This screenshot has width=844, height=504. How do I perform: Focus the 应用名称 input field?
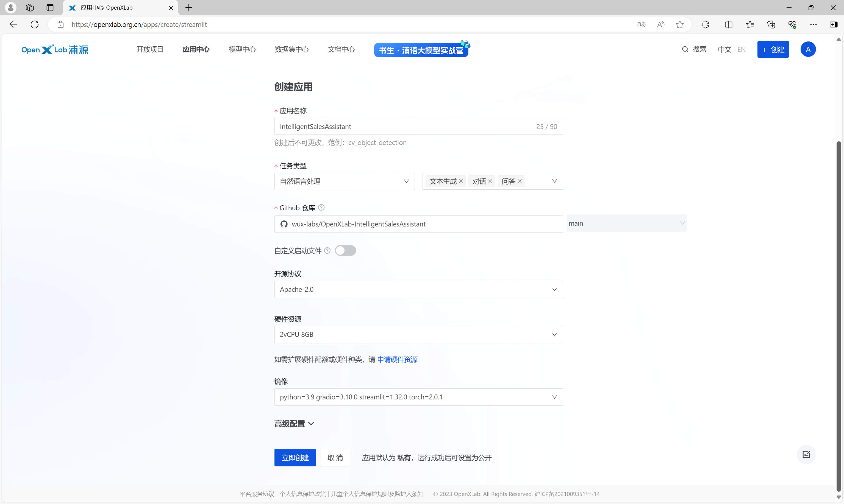pos(418,126)
